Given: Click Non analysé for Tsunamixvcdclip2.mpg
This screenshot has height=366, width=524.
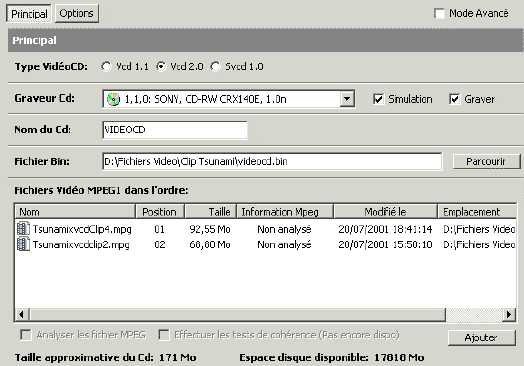Looking at the screenshot, I should 284,245.
